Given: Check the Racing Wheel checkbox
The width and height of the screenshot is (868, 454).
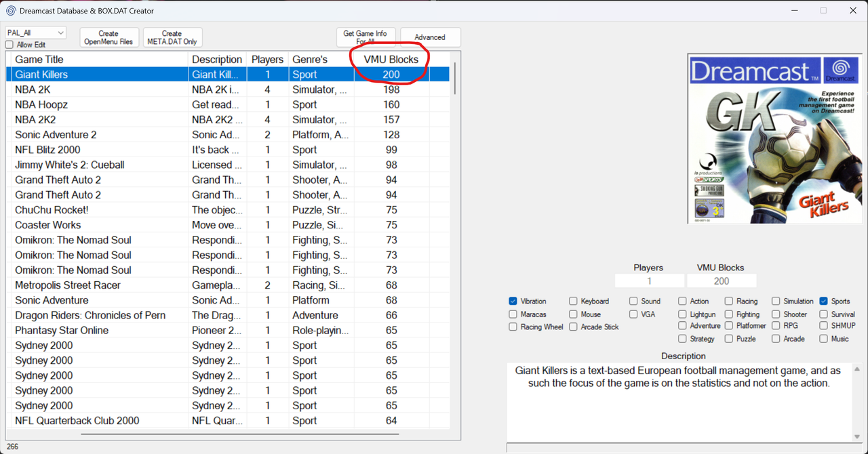Looking at the screenshot, I should [x=513, y=327].
